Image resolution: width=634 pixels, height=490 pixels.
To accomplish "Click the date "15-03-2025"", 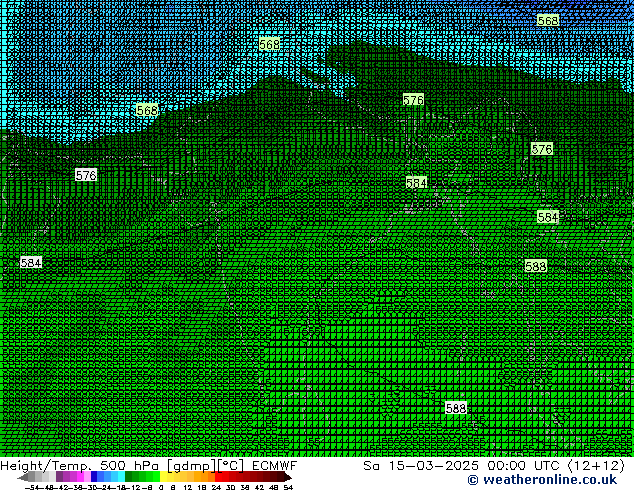I will (x=433, y=466).
